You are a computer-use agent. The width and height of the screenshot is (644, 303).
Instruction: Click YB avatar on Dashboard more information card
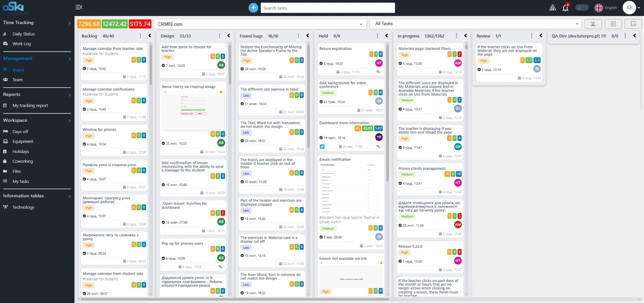379,137
